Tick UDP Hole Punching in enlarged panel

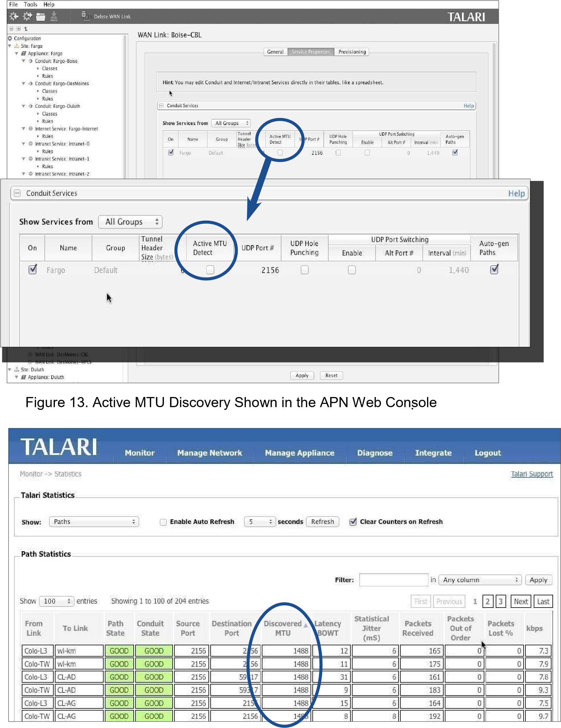[x=304, y=270]
